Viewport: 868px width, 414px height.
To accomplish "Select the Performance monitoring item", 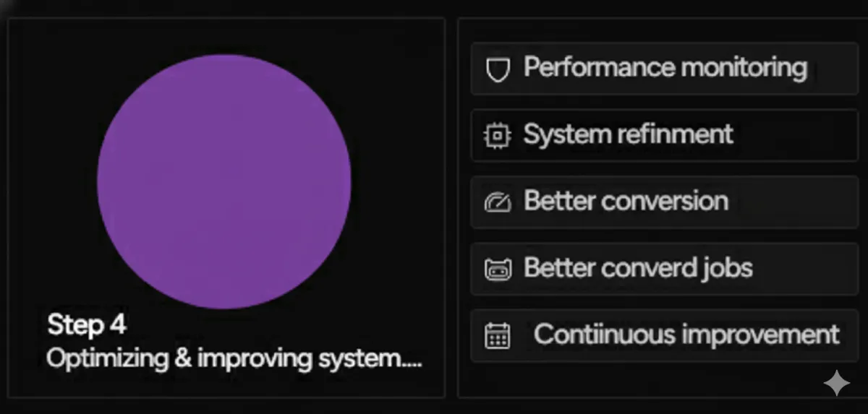I will coord(664,69).
